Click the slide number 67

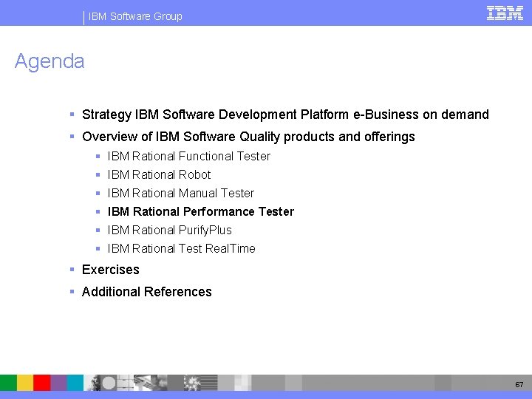[x=519, y=384]
